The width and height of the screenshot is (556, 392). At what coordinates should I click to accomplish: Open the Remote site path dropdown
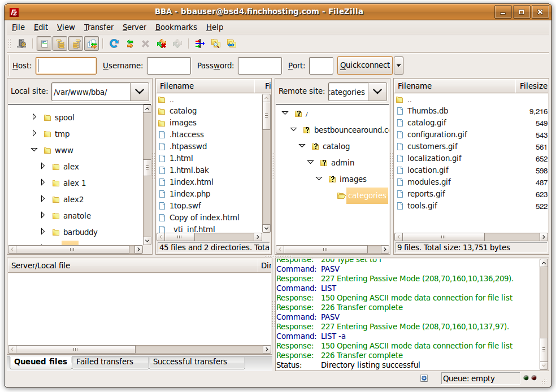click(377, 92)
